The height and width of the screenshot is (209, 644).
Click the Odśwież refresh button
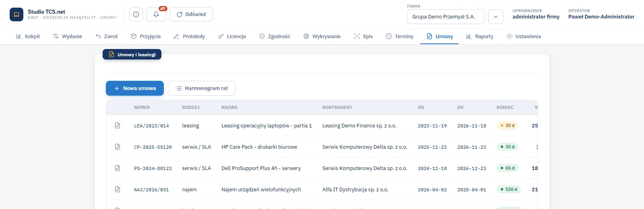click(x=191, y=14)
